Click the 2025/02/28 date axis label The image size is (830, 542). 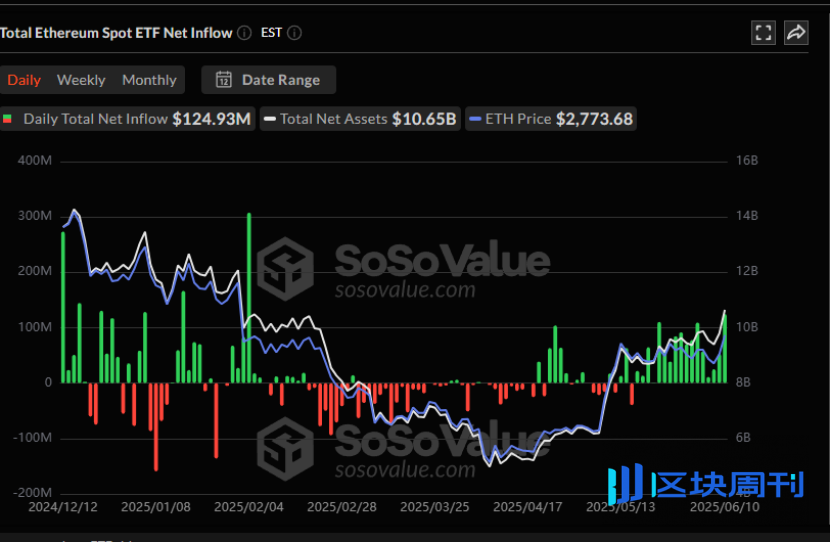pos(342,507)
